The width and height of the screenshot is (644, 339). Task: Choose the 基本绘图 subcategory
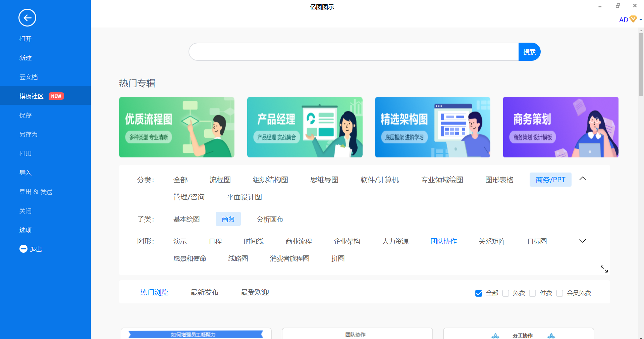pyautogui.click(x=186, y=219)
